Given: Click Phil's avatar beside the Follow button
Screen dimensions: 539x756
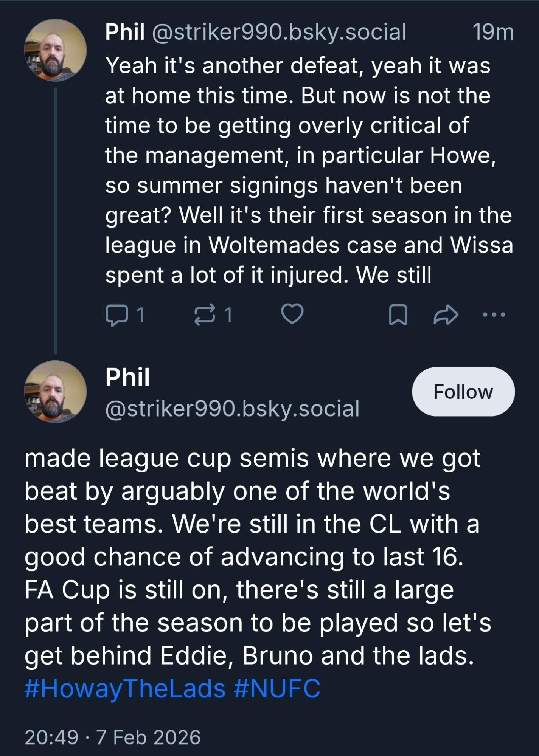Looking at the screenshot, I should [56, 392].
